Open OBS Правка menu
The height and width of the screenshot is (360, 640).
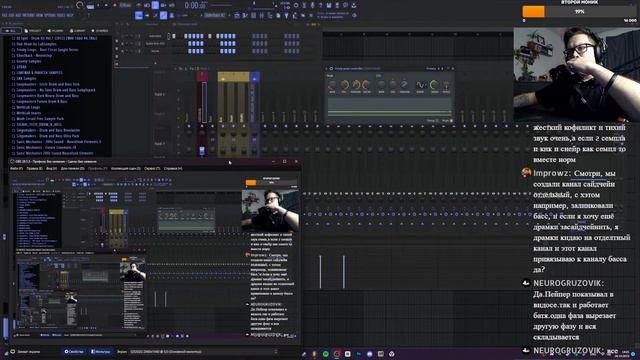[x=34, y=168]
